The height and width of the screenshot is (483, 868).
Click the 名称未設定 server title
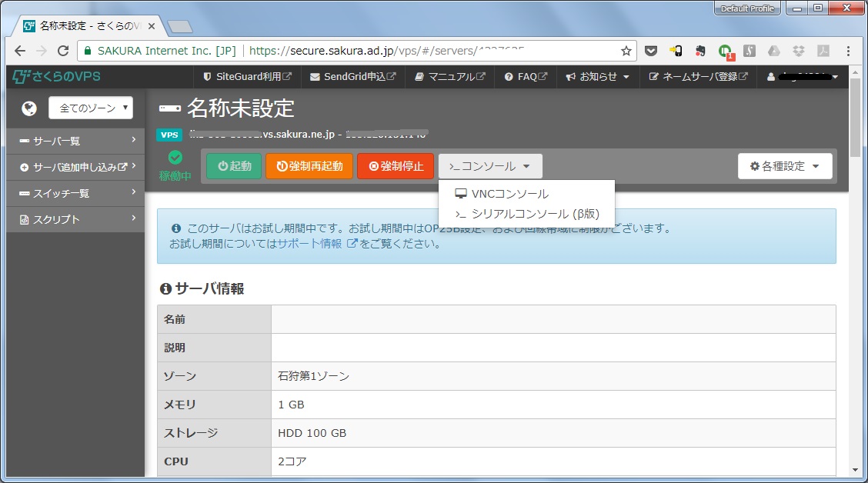240,108
